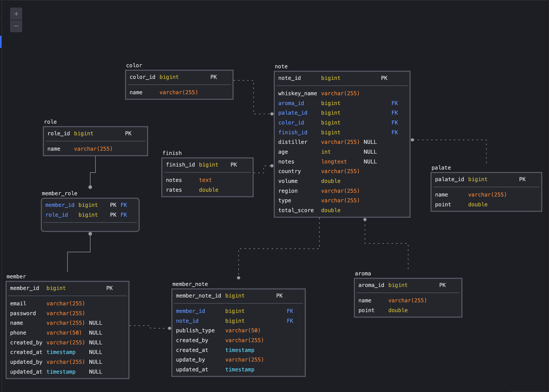The height and width of the screenshot is (392, 549).
Task: Select the color table
Action: point(179,84)
